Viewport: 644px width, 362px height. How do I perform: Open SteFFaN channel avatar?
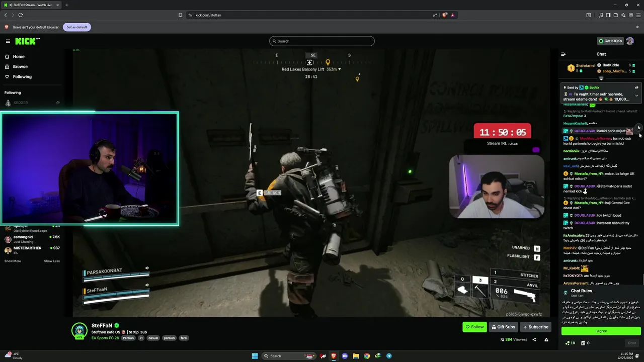[x=79, y=330]
